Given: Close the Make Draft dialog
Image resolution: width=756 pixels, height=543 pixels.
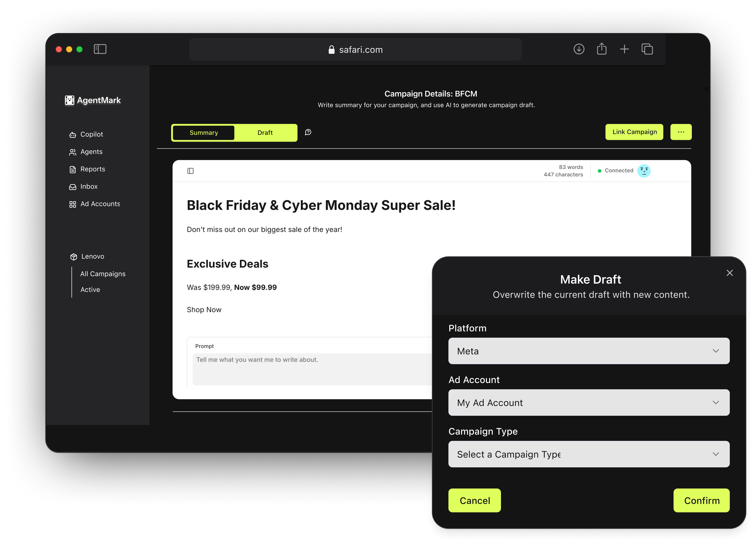Looking at the screenshot, I should pyautogui.click(x=729, y=273).
